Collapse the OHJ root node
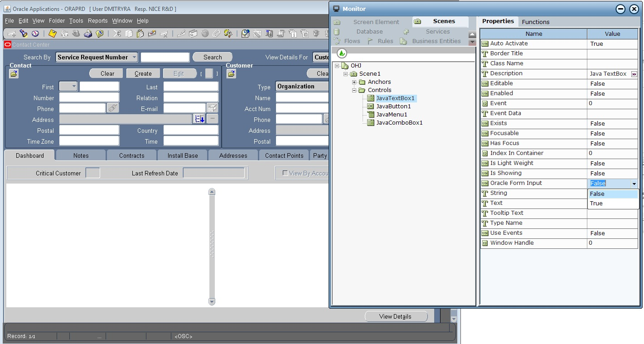Screen dimensions: 644x344 (x=337, y=66)
